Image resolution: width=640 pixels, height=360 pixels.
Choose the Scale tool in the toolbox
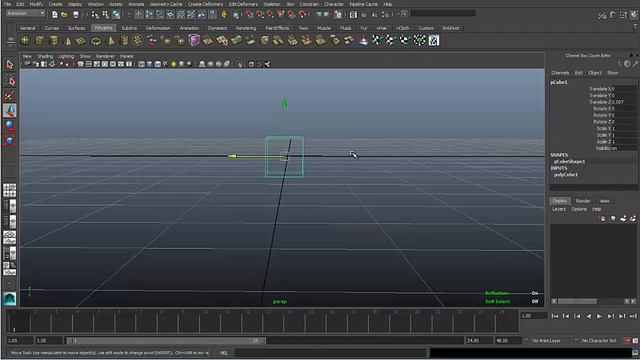pos(10,141)
